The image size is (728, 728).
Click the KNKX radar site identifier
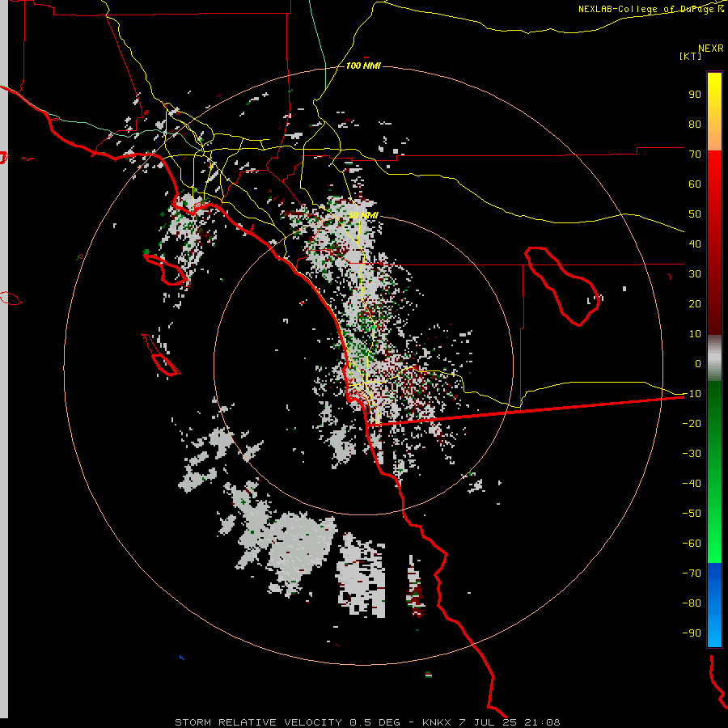[x=437, y=722]
